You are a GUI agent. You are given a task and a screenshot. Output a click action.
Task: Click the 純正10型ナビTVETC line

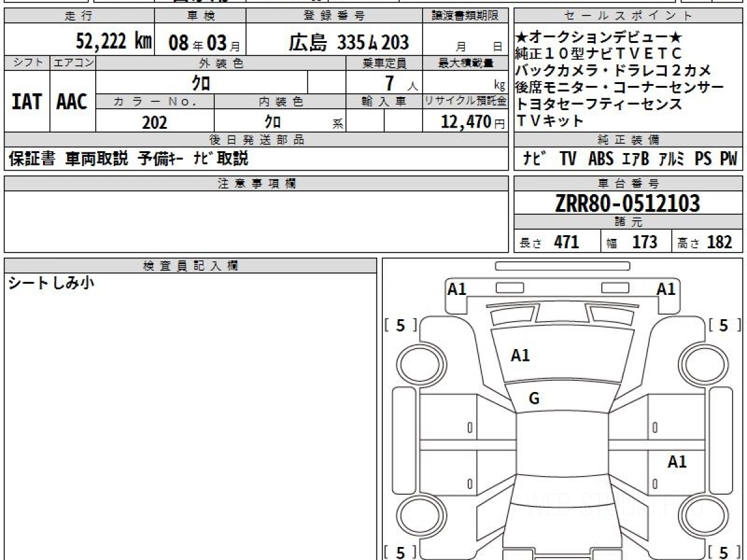(599, 53)
